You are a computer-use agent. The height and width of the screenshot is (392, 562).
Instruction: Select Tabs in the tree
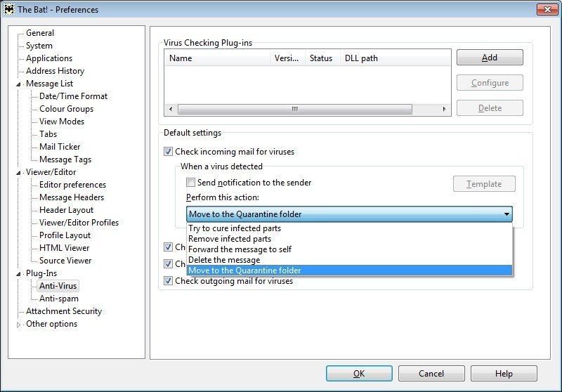48,134
